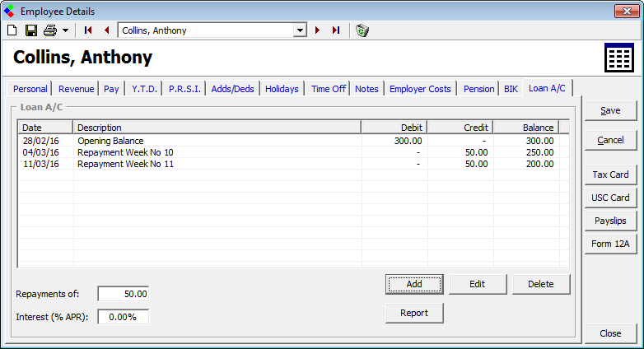Go to next employee record
Image resolution: width=644 pixels, height=349 pixels.
(x=318, y=30)
